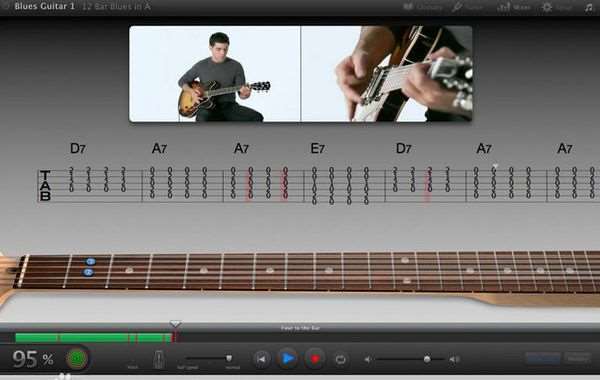Go back to the beginning of the lesson
This screenshot has width=600, height=380.
coord(262,359)
